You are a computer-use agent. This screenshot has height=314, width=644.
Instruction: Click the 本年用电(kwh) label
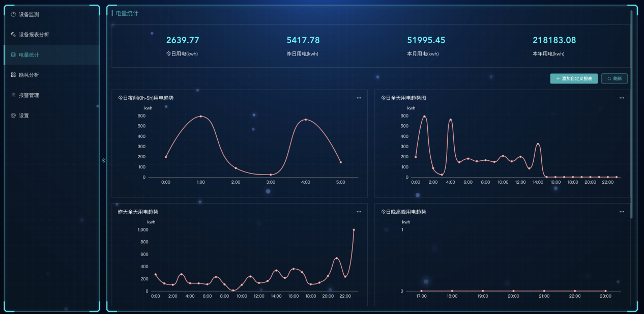click(x=549, y=54)
